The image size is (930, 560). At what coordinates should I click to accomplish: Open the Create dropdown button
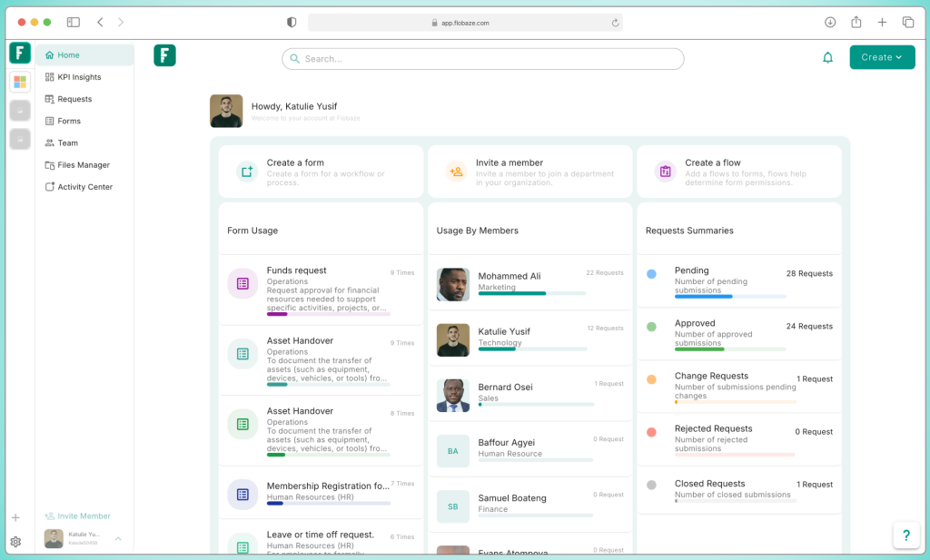tap(882, 57)
